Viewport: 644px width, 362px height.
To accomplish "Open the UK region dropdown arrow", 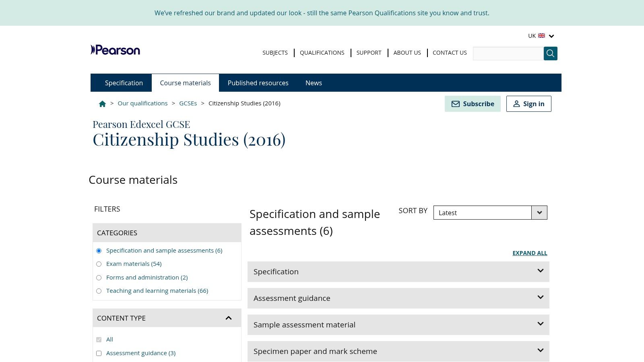I will (551, 36).
